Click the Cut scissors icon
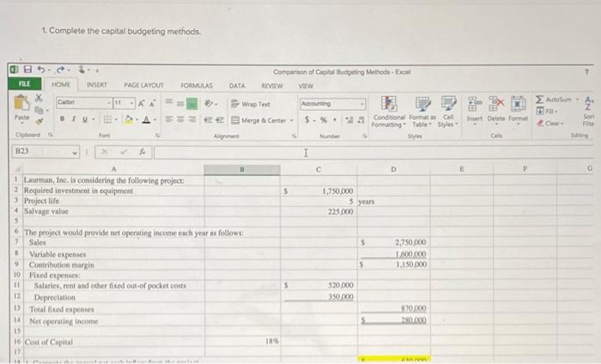This screenshot has height=364, width=601. tap(39, 98)
